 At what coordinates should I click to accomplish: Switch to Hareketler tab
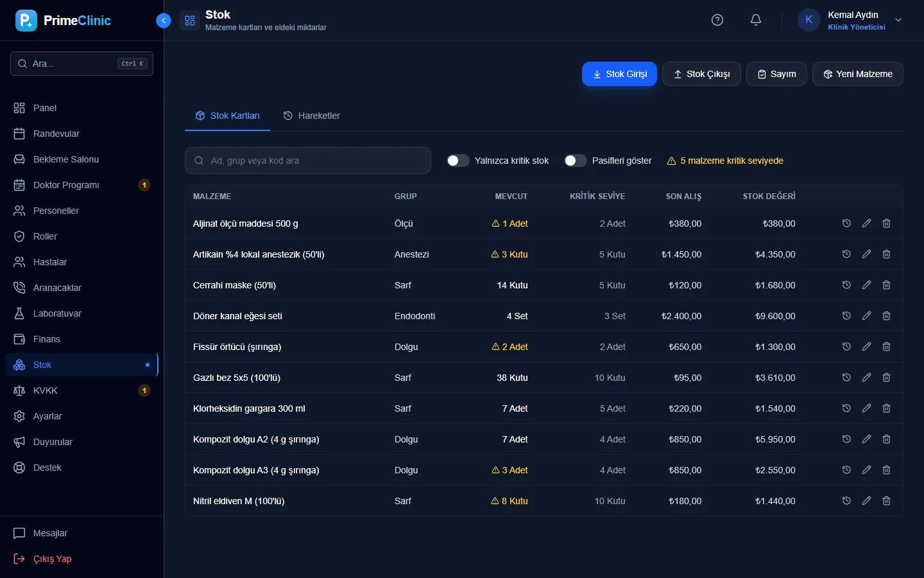[x=312, y=116]
